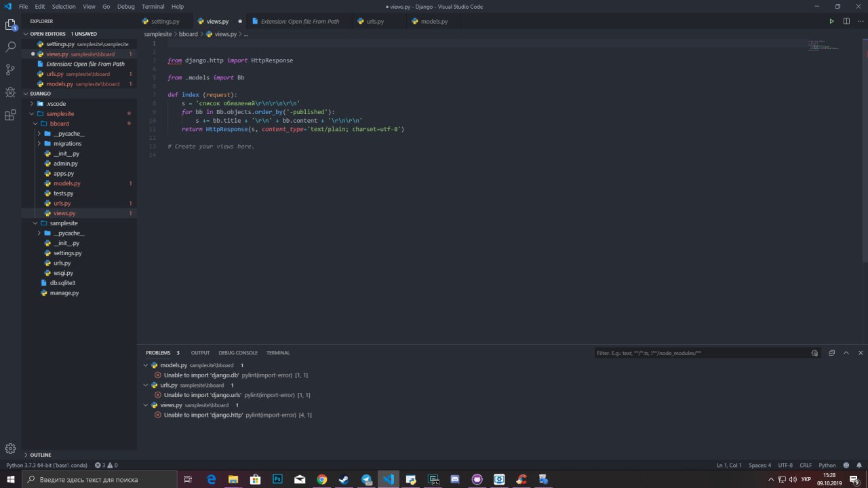Open Discord from the taskbar

tap(454, 479)
